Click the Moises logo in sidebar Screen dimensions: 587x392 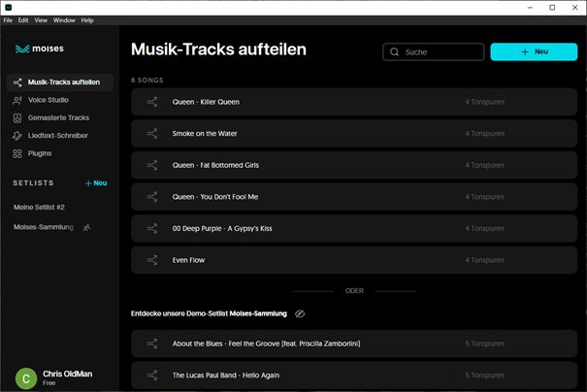click(x=40, y=49)
